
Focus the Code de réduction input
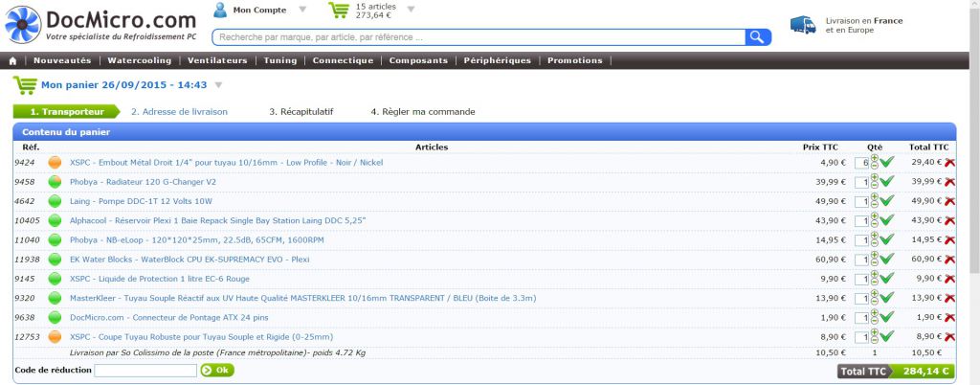[x=145, y=371]
